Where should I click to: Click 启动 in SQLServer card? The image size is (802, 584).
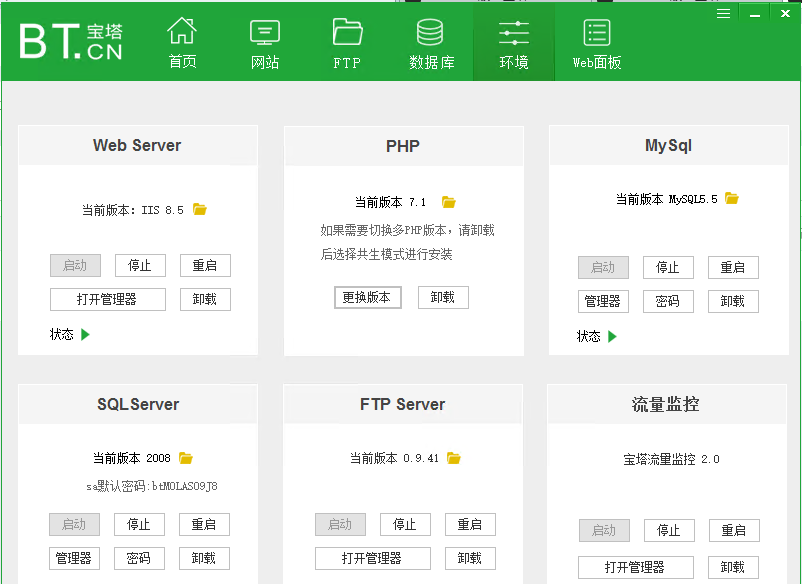pyautogui.click(x=74, y=524)
